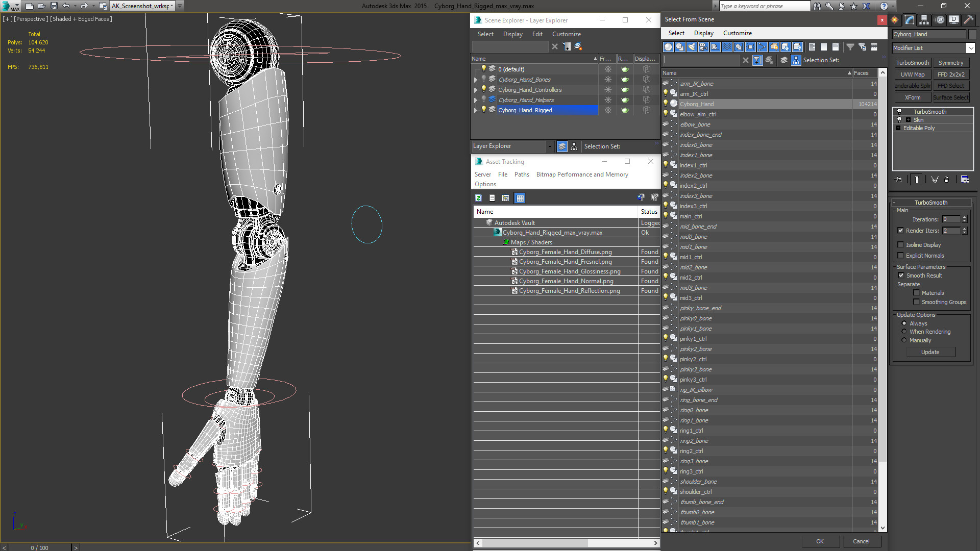Image resolution: width=980 pixels, height=551 pixels.
Task: Check the Separate by Materials checkbox
Action: (x=917, y=293)
